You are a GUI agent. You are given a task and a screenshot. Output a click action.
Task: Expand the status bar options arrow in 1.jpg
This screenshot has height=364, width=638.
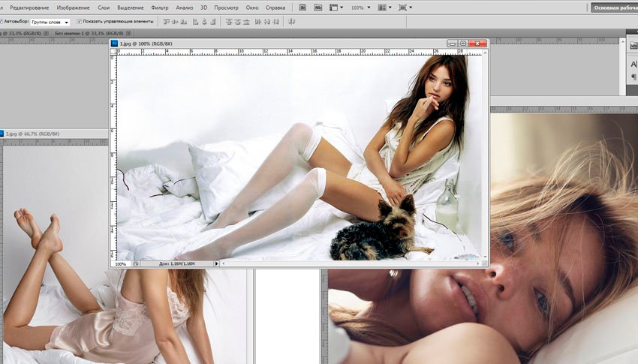(216, 264)
